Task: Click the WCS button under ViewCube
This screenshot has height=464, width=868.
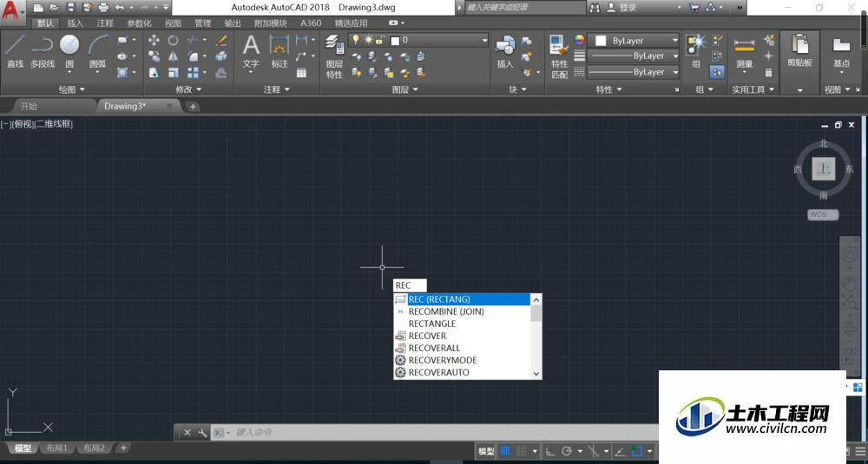Action: tap(823, 214)
